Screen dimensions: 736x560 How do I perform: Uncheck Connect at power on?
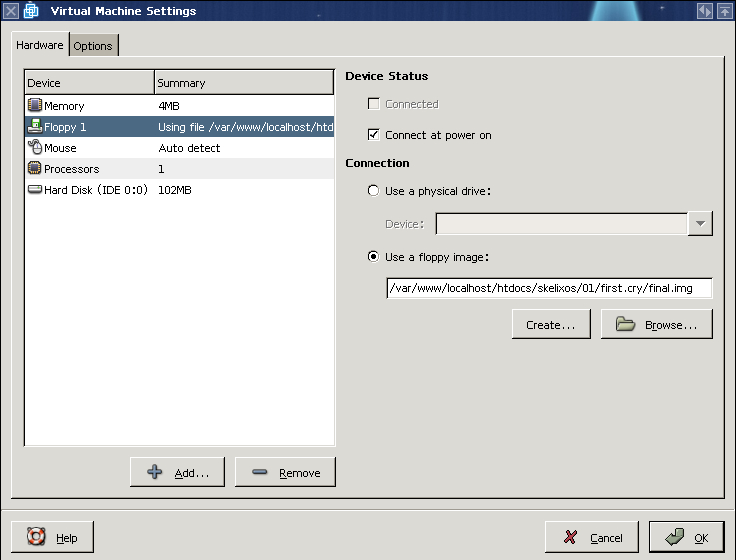374,135
